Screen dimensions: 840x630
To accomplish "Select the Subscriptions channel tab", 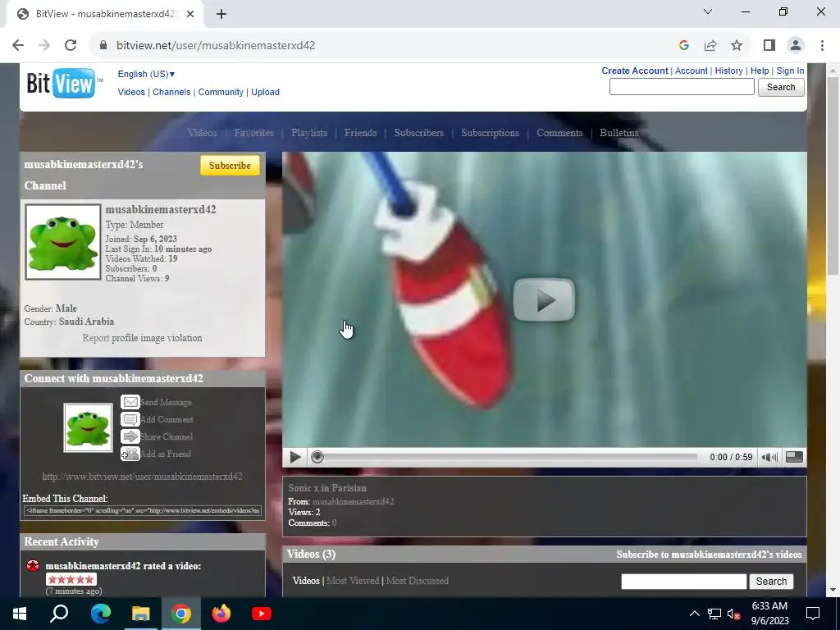I will click(491, 133).
